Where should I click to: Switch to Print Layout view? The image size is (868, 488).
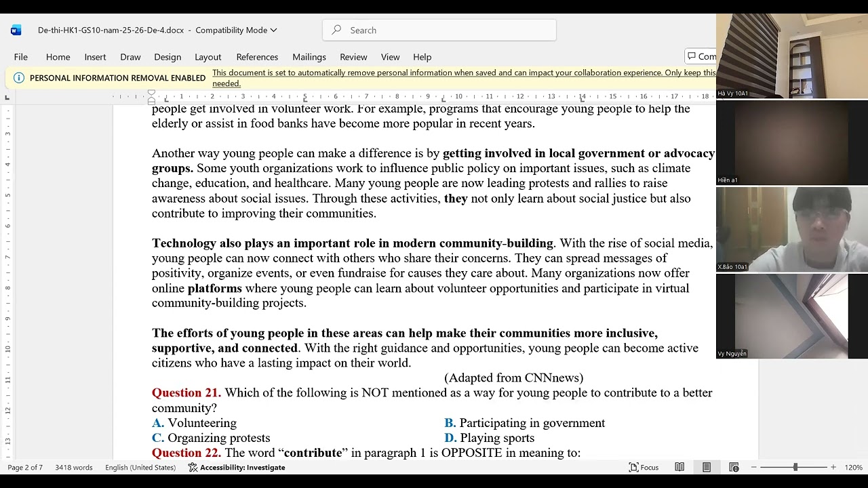click(707, 468)
